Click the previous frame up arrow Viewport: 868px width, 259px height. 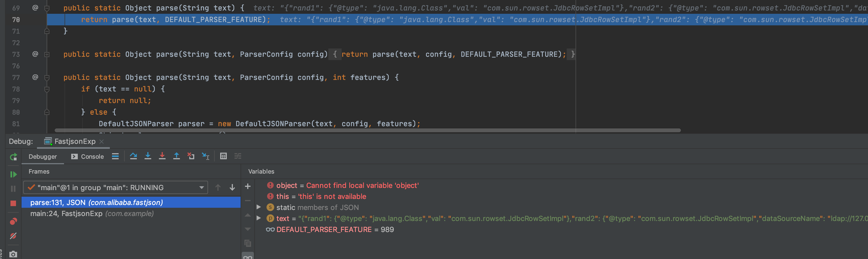(218, 188)
